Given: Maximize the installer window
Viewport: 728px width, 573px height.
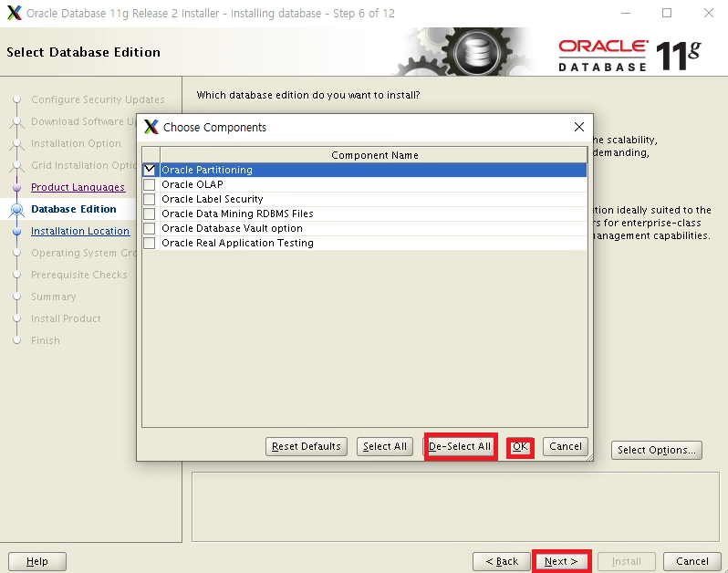Looking at the screenshot, I should pos(667,13).
